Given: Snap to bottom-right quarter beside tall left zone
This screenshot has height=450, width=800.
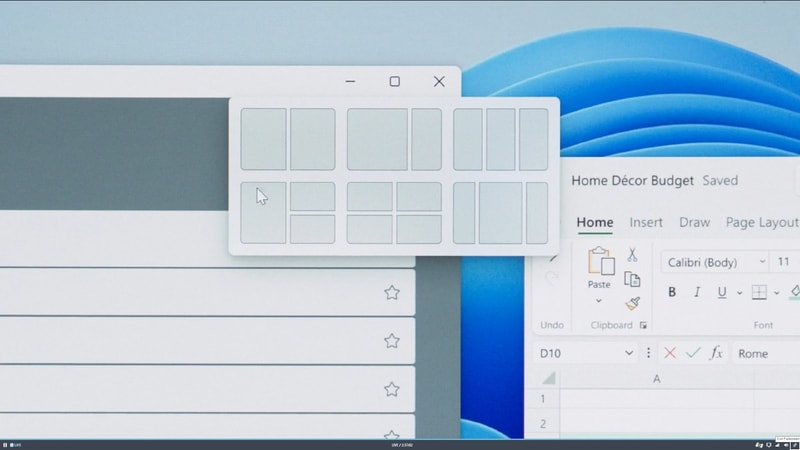Looking at the screenshot, I should (x=313, y=229).
